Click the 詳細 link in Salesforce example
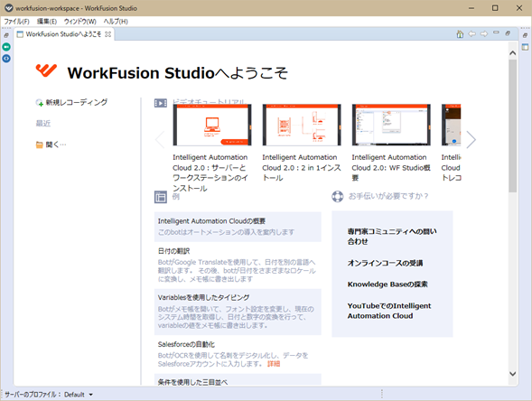The height and width of the screenshot is (401, 532). point(274,364)
